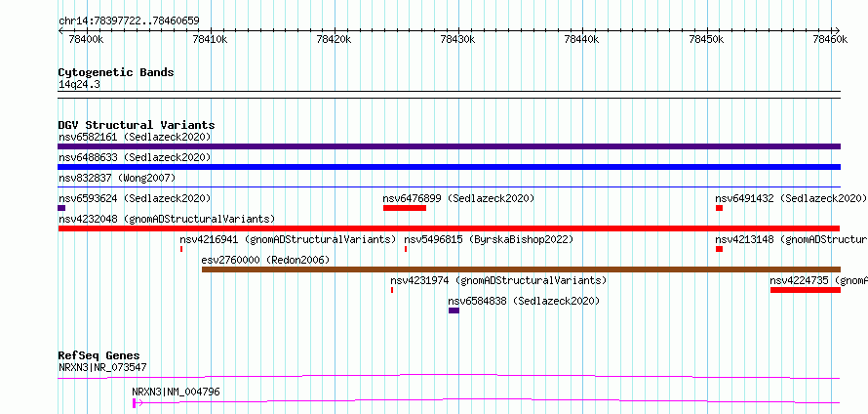Click the esv2760000 (Redon2006) label
This screenshot has width=868, height=414.
click(265, 260)
